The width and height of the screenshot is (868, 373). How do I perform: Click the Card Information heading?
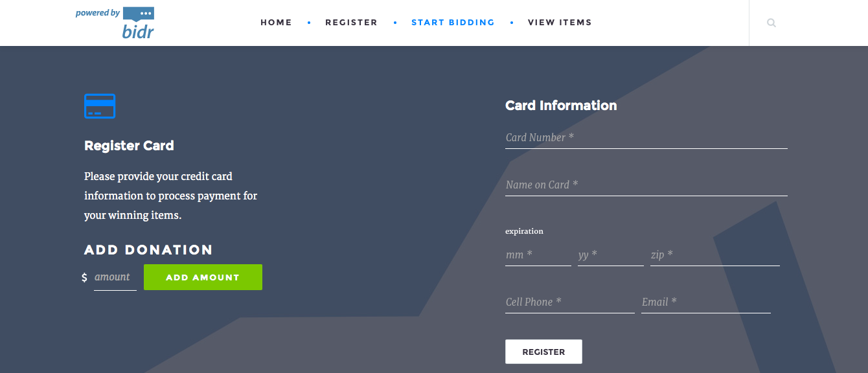point(561,106)
